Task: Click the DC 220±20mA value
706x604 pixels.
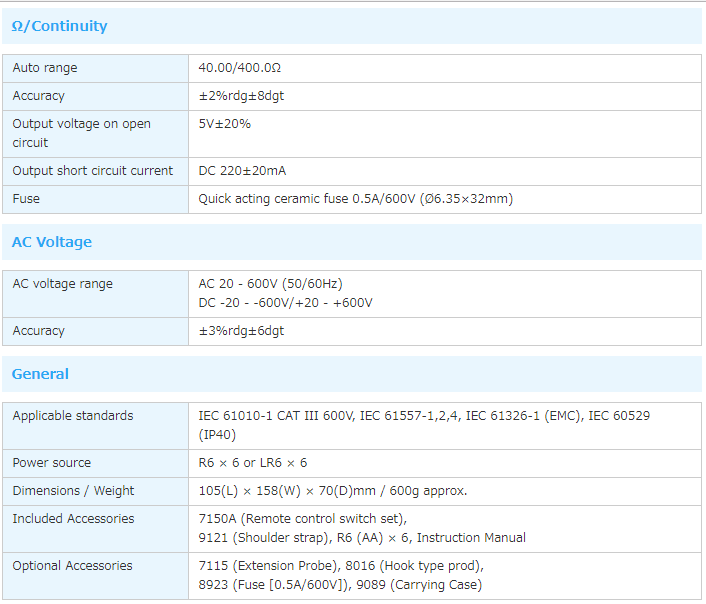Action: pos(242,171)
